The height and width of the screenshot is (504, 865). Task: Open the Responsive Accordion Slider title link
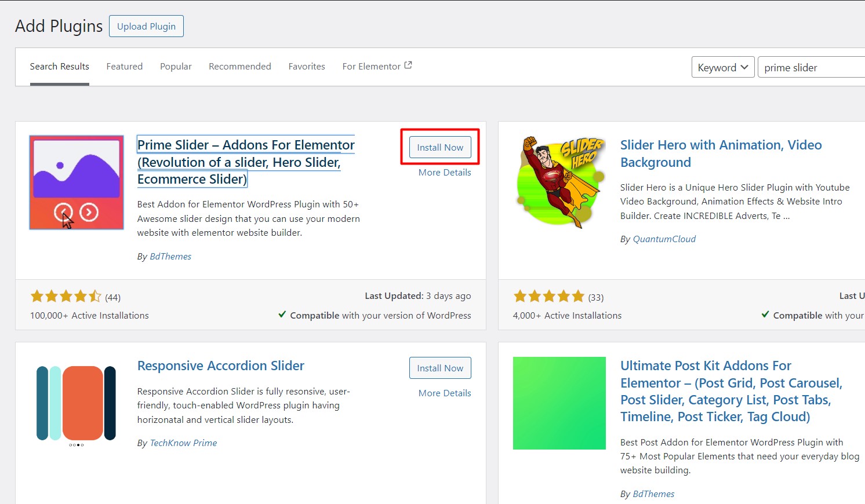221,366
